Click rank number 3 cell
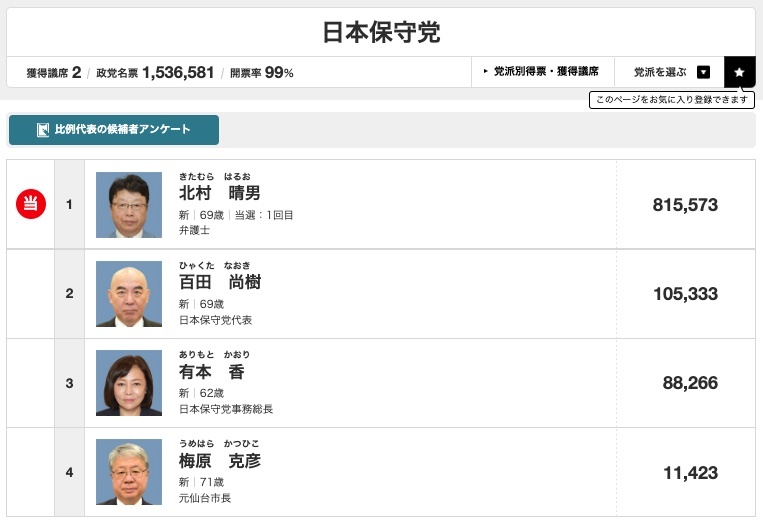 point(70,383)
